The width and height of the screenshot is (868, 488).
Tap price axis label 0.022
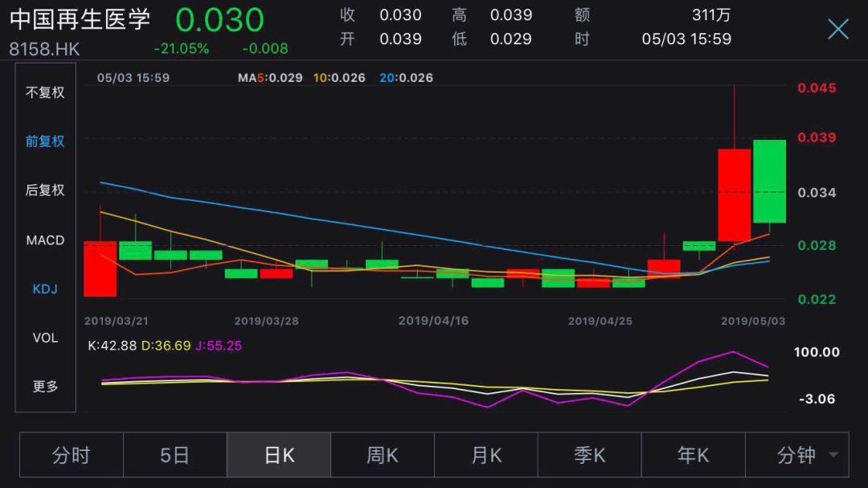pyautogui.click(x=817, y=300)
